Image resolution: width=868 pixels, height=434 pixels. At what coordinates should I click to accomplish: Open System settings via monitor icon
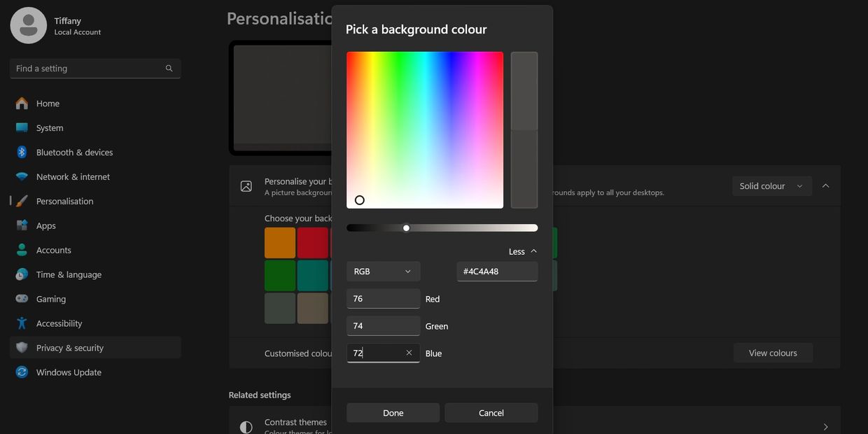(x=22, y=128)
